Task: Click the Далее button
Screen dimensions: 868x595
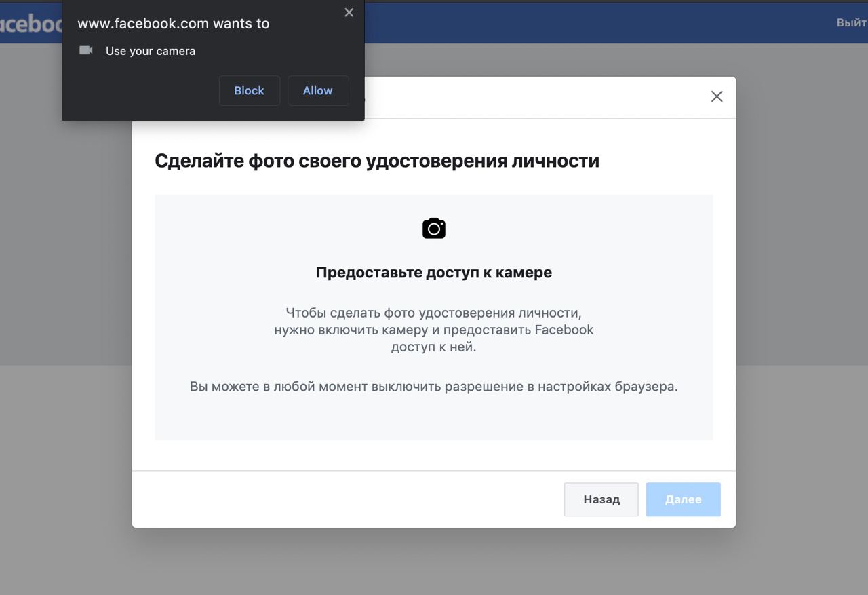Action: [x=684, y=499]
